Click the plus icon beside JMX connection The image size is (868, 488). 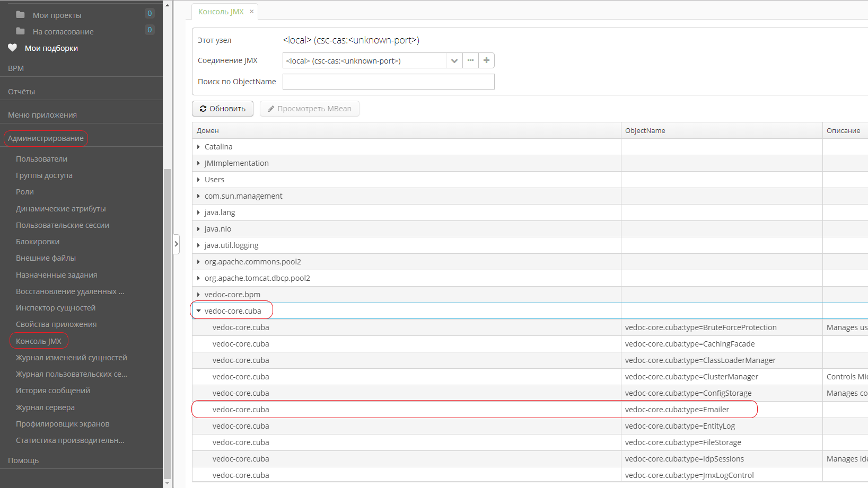[x=486, y=60]
